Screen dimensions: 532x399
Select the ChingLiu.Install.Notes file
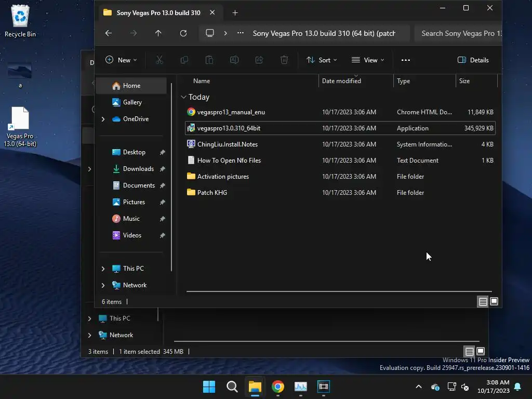pos(340,144)
